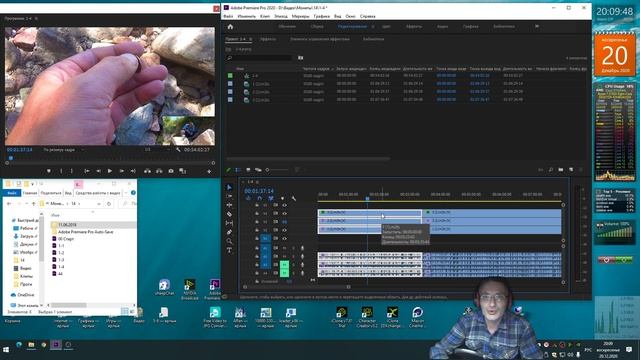Select the Type (T) tool
This screenshot has height=360, width=640.
pyautogui.click(x=229, y=250)
